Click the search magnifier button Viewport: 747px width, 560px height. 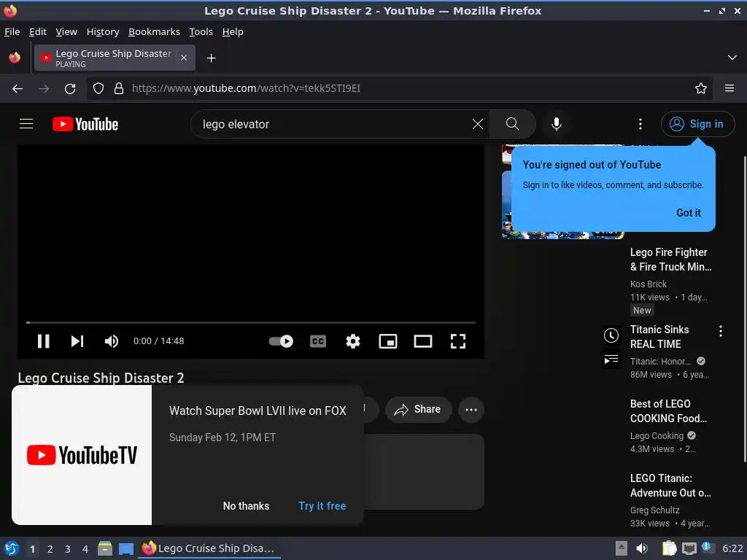[513, 124]
